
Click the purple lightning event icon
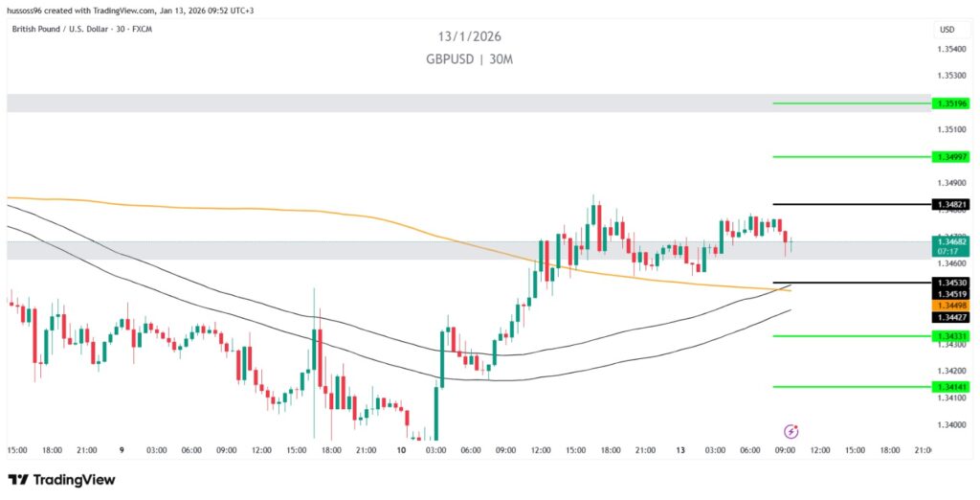pyautogui.click(x=791, y=431)
